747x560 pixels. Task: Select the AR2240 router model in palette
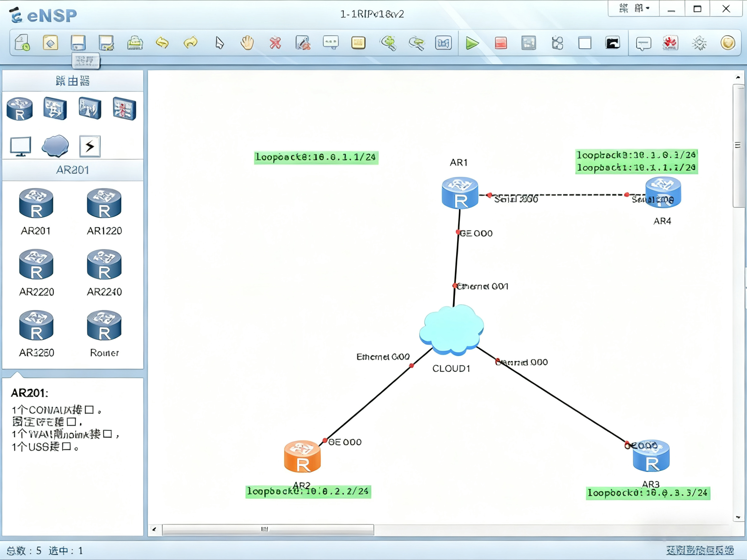tap(104, 265)
